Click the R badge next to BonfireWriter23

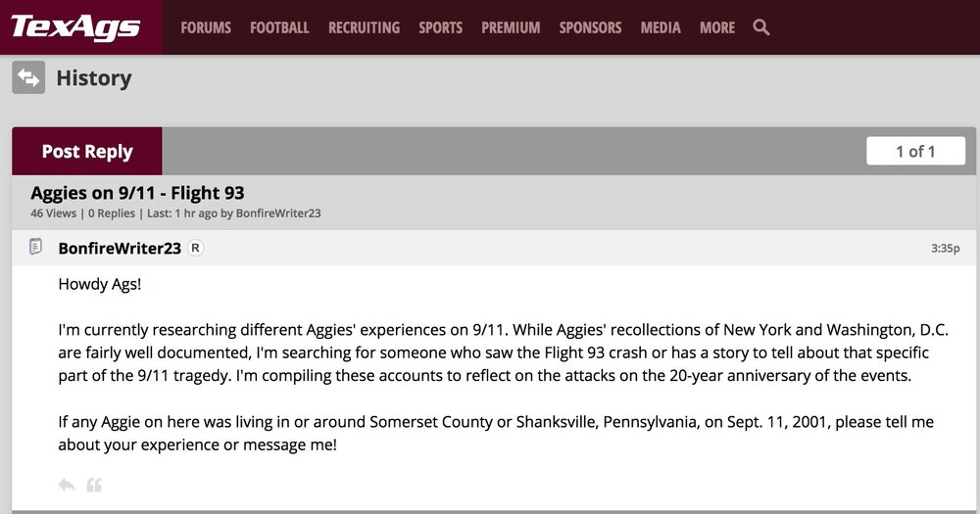[196, 248]
